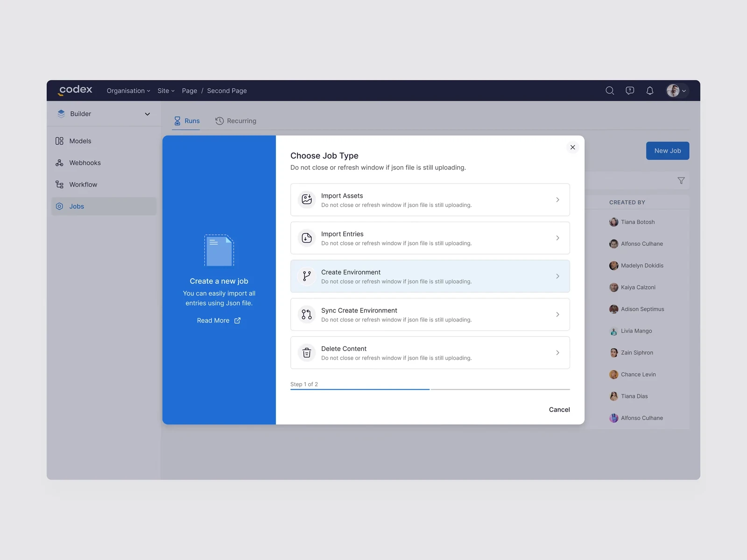Open Models in the sidebar
747x560 pixels.
104,141
